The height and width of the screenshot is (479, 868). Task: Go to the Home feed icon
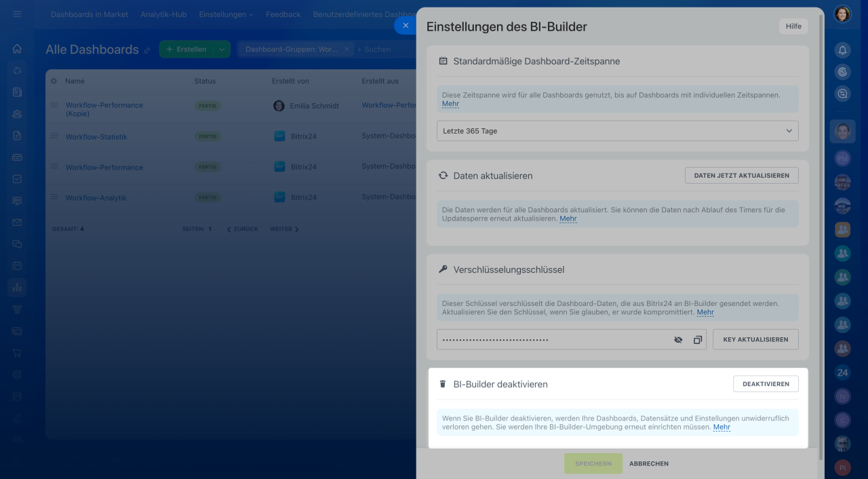click(x=17, y=49)
